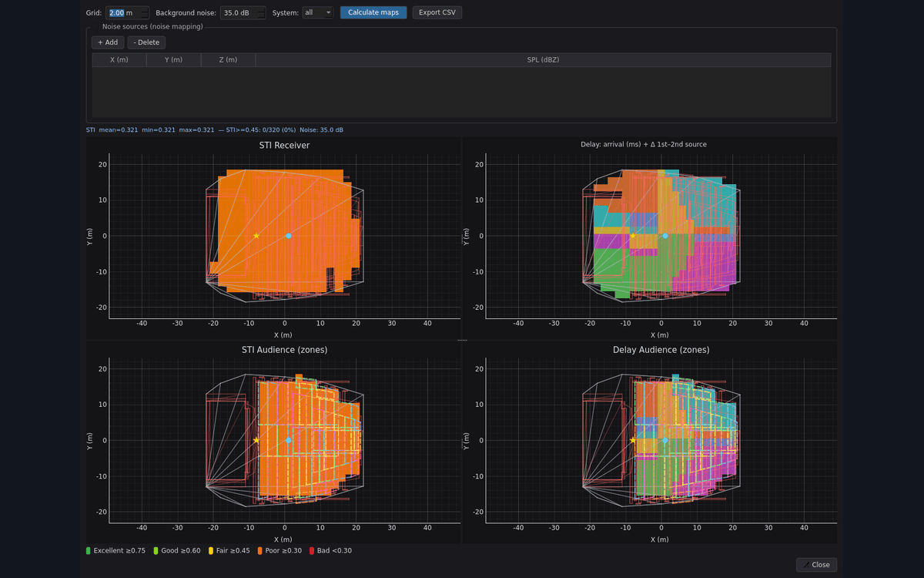This screenshot has width=924, height=578.
Task: Click the green Excellent legend swatch
Action: (89, 551)
